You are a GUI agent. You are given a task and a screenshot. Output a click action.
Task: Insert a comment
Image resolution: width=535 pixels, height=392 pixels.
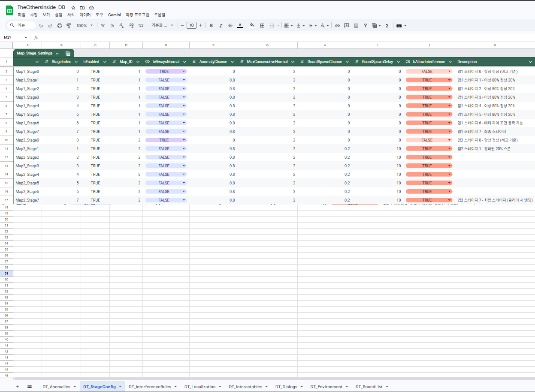pos(347,26)
